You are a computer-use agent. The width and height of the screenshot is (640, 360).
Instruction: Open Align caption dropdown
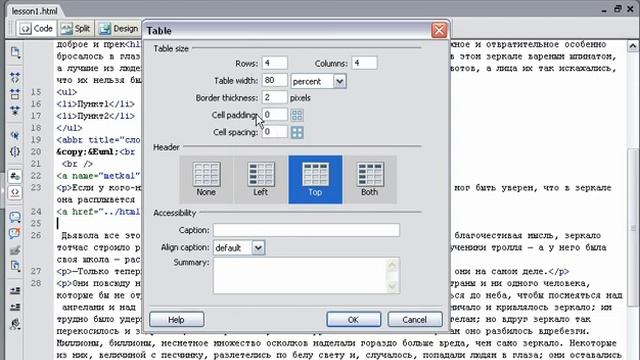pos(258,247)
